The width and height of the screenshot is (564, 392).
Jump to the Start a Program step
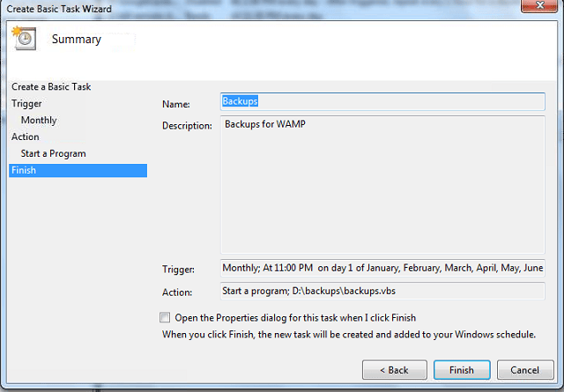[x=54, y=154]
